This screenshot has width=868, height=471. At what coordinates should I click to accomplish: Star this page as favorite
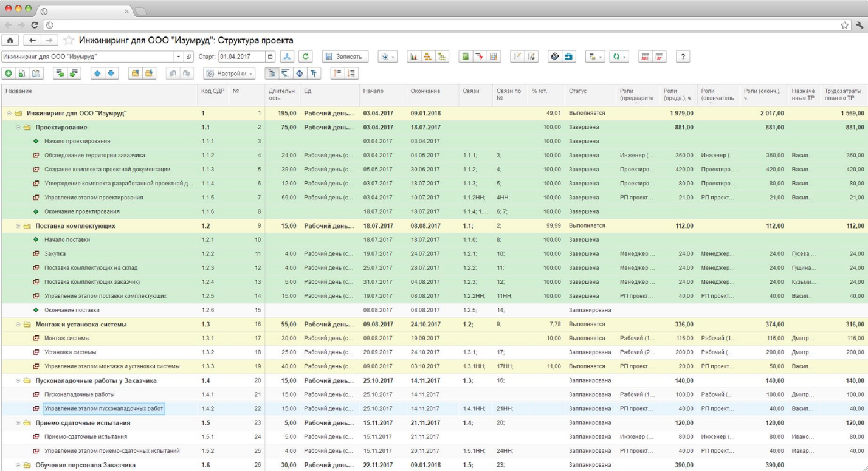[69, 40]
